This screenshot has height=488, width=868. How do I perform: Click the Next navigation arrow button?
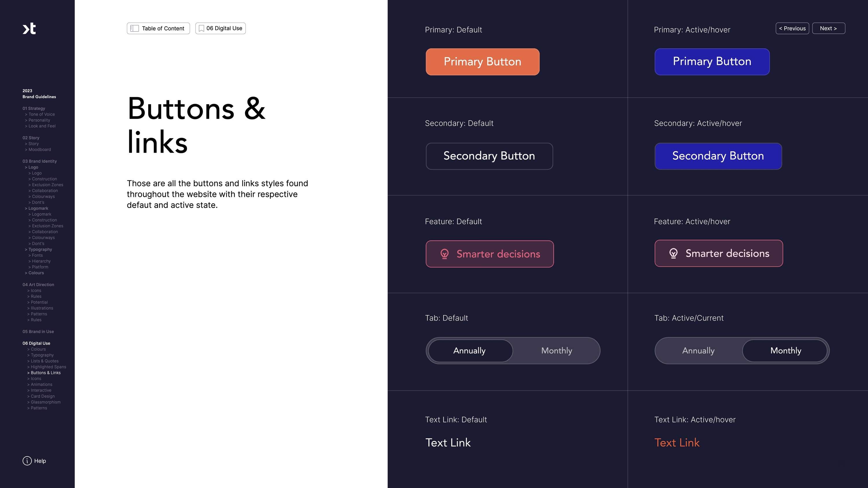point(829,28)
